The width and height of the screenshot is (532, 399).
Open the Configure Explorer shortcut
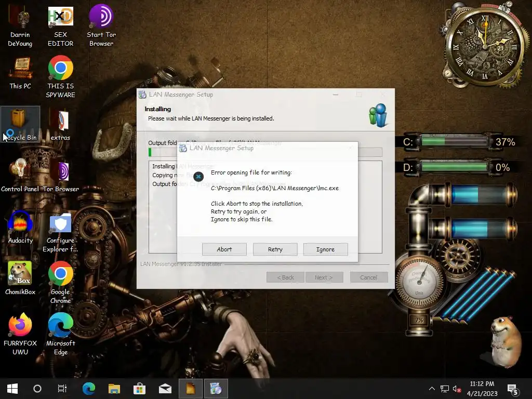coord(60,232)
